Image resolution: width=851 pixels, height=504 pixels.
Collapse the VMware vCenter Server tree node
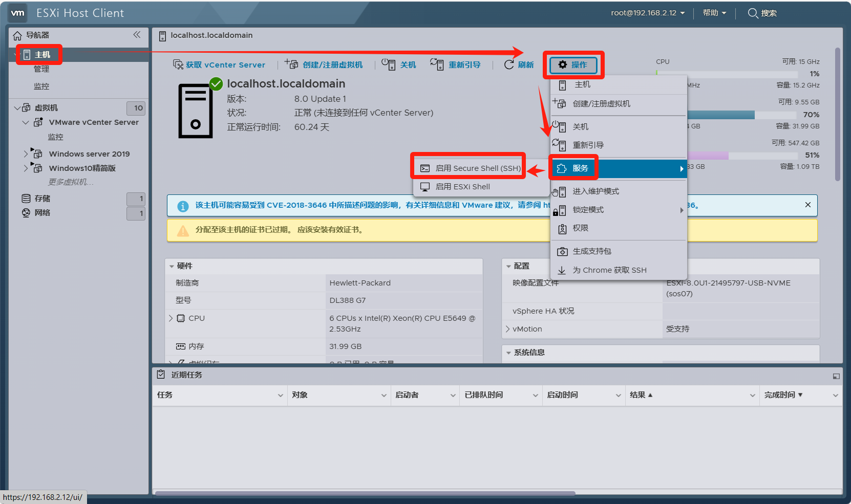(26, 122)
